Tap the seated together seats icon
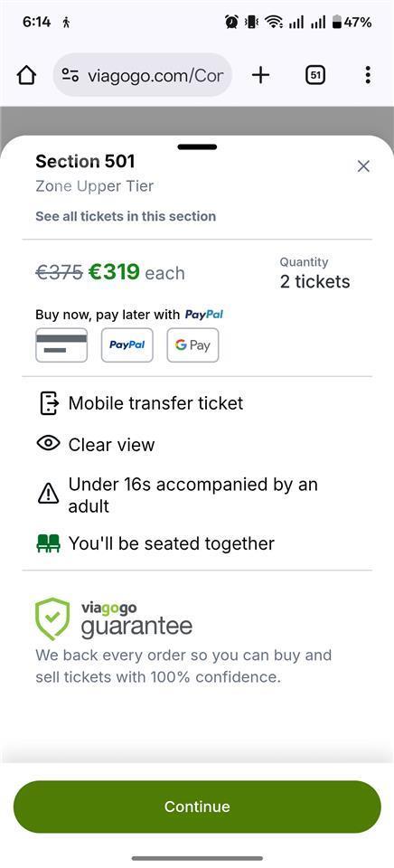394x868 pixels. (48, 543)
